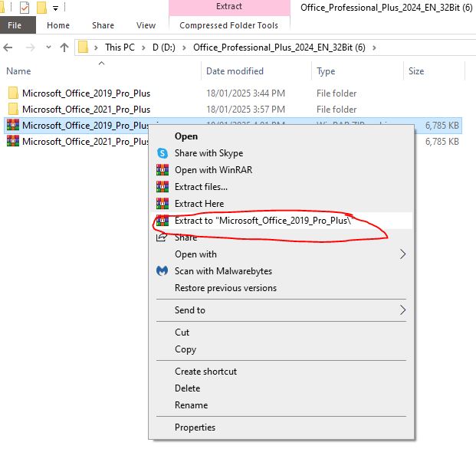Click the Microsoft_Office_2021_Pro_Plus folder icon
Image resolution: width=476 pixels, height=452 pixels.
click(x=13, y=109)
